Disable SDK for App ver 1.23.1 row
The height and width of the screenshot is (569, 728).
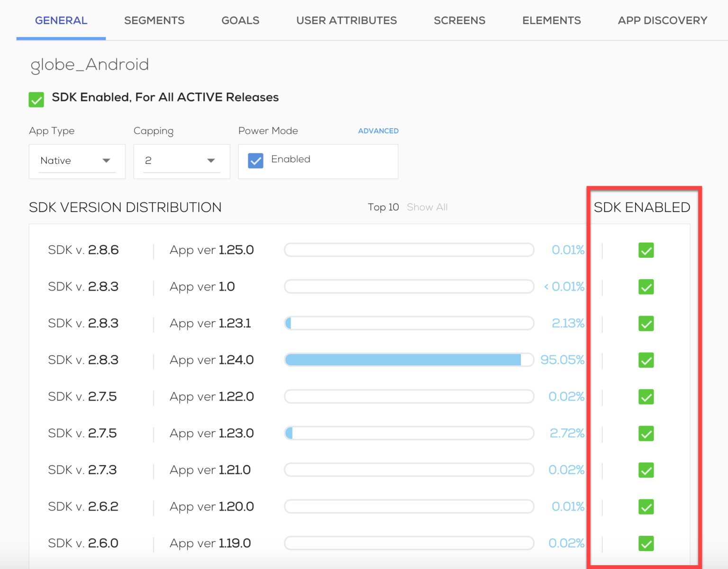[x=646, y=324]
